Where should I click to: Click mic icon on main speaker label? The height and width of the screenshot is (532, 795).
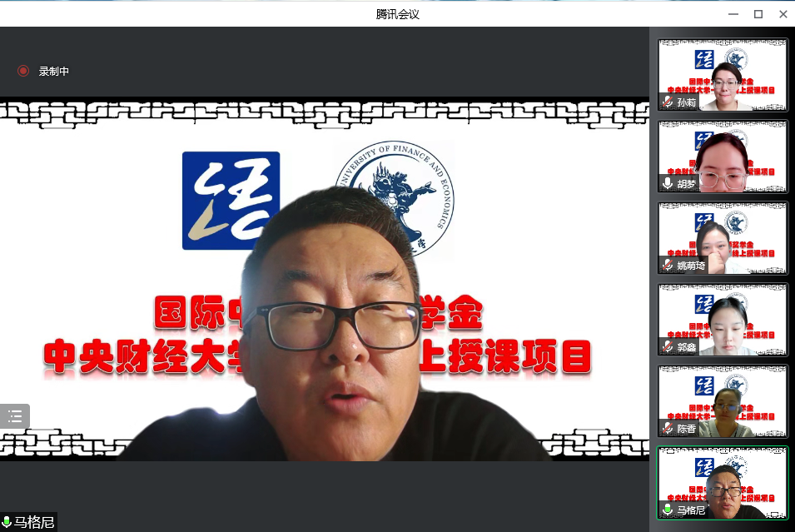7,523
